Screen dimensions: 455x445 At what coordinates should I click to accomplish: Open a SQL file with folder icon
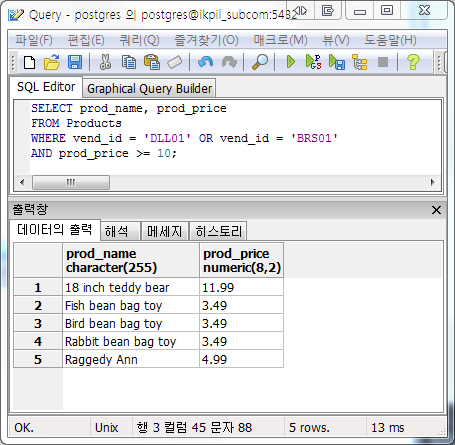(51, 62)
